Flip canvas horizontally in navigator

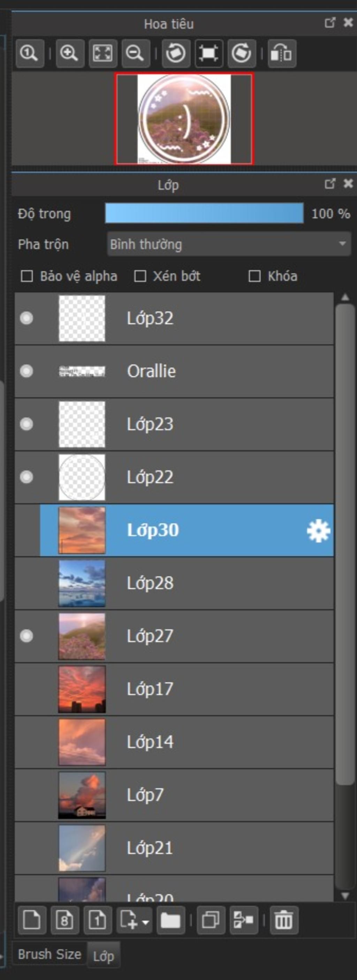point(282,53)
